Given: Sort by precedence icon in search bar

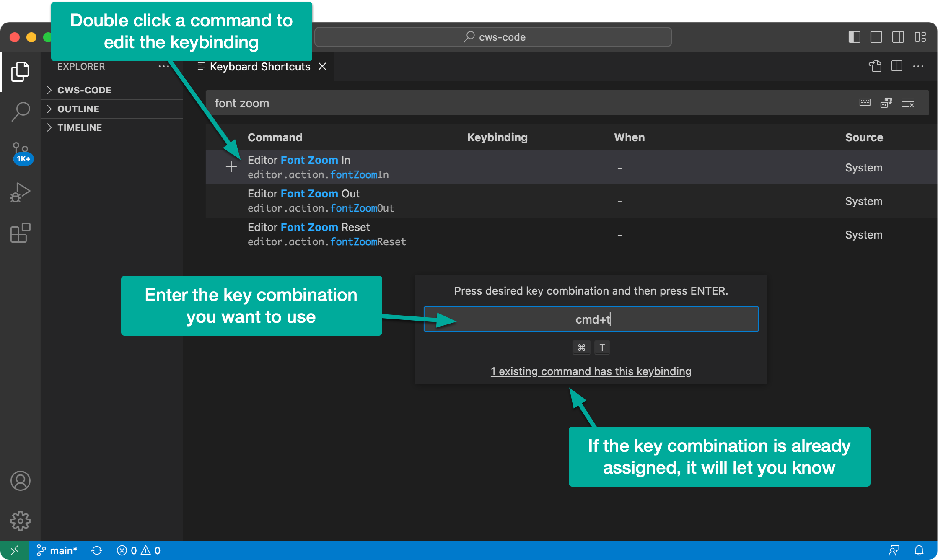Looking at the screenshot, I should pyautogui.click(x=886, y=103).
